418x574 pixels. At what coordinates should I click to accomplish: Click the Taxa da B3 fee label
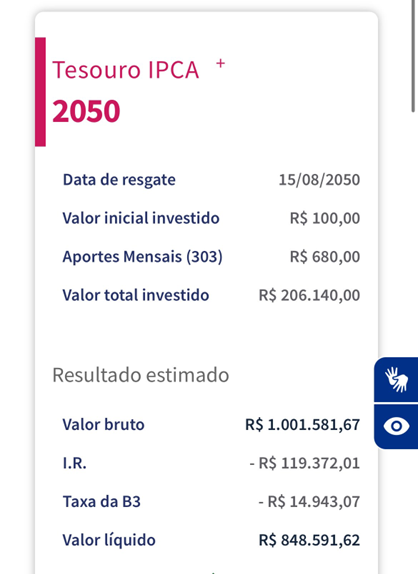[102, 502]
